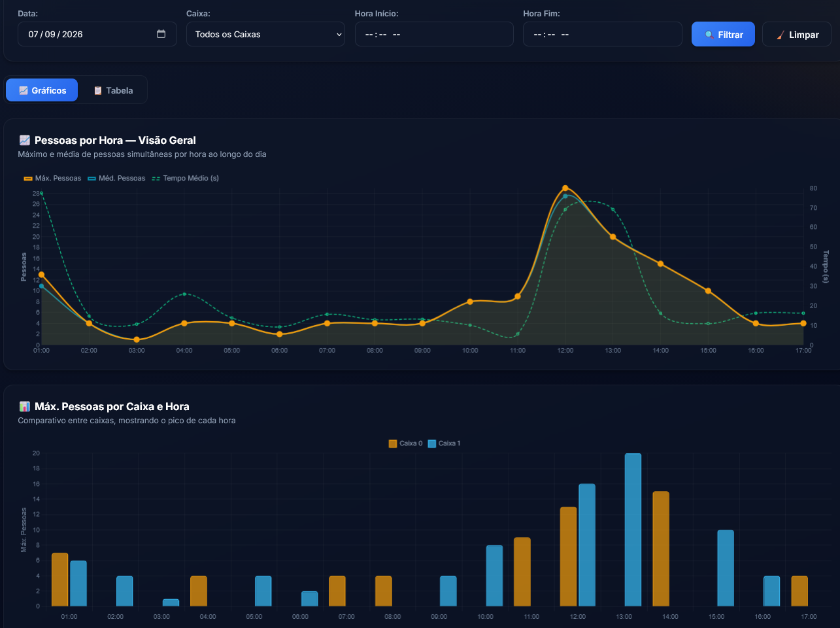This screenshot has height=628, width=840.
Task: Click the clipboard icon in Tabela tab
Action: point(98,90)
